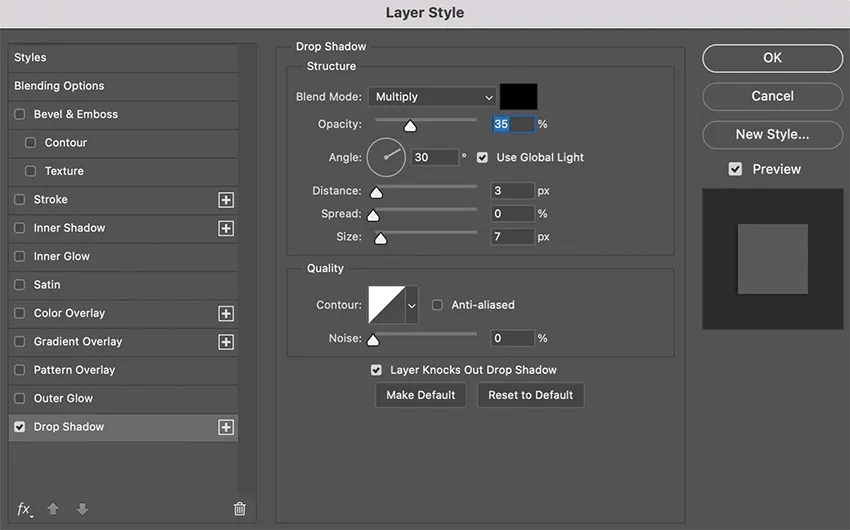The image size is (850, 530).
Task: Open the Blending Options section
Action: tap(59, 86)
